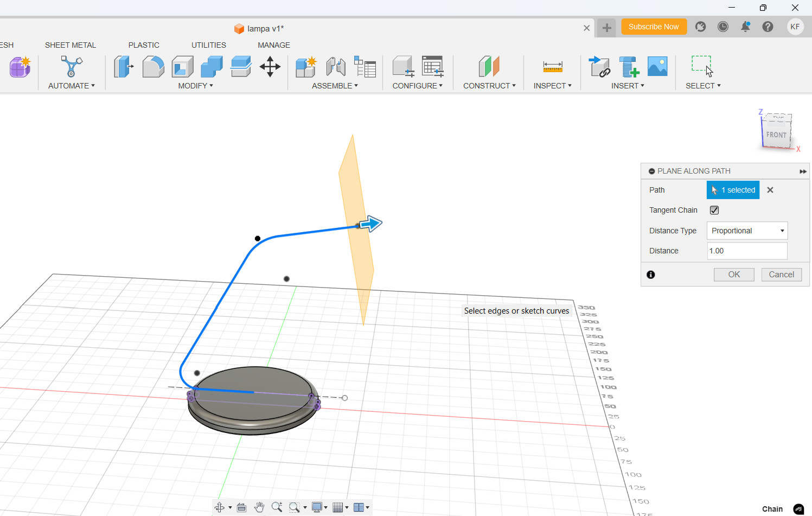Click the Insert McMaster-Carr Component icon
The image size is (812, 516).
tap(629, 67)
